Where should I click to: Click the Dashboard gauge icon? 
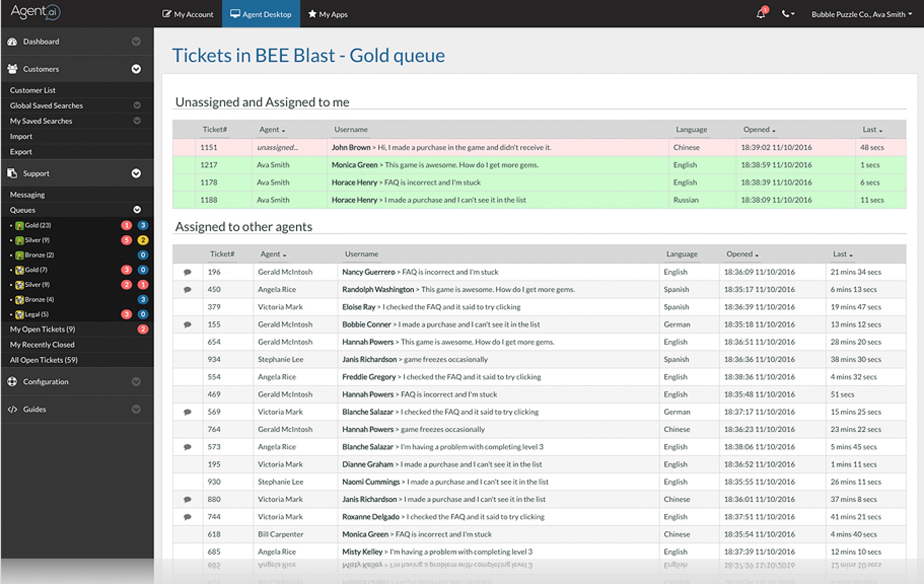[13, 42]
